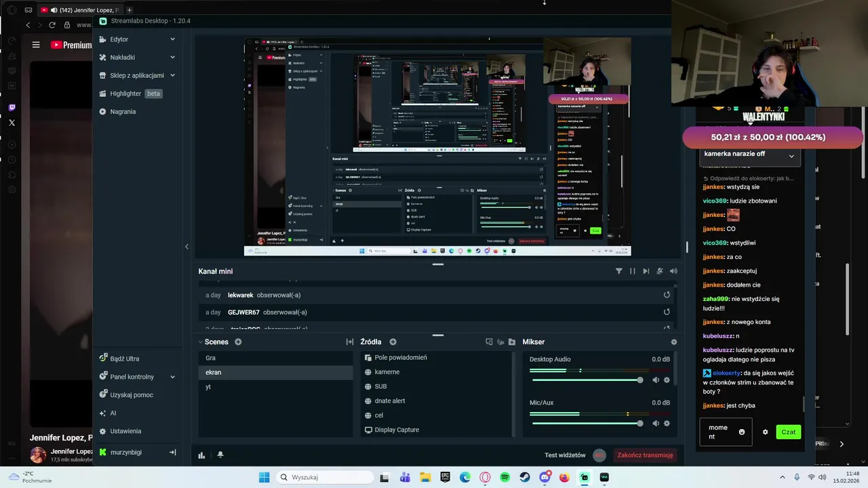Click the studio mode icon in the Źródła header
The width and height of the screenshot is (868, 488).
tap(489, 342)
